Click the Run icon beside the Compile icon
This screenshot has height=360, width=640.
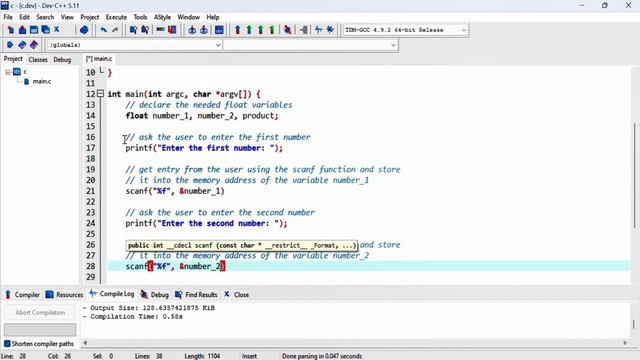pos(249,30)
